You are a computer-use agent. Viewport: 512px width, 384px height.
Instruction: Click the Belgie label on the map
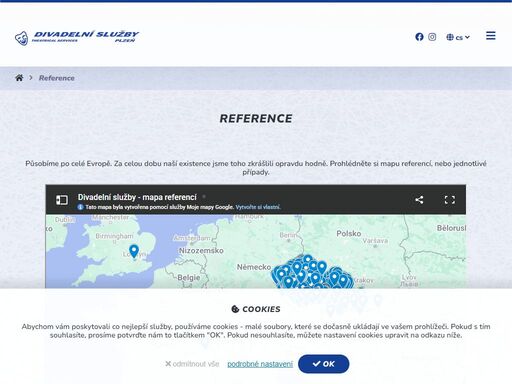pos(189,278)
